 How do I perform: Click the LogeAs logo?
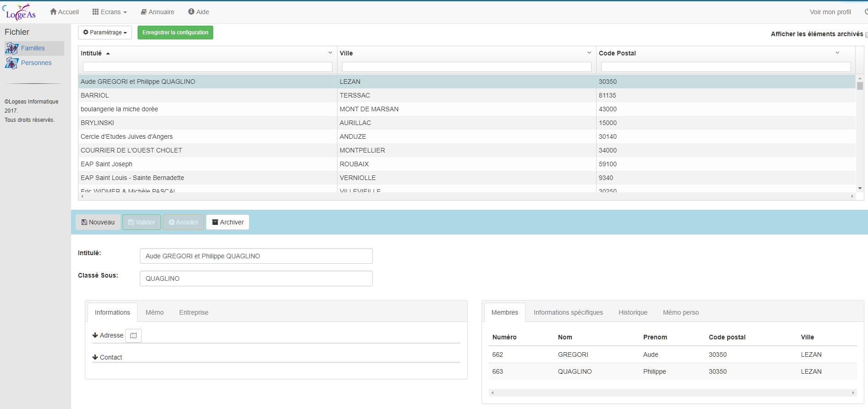(19, 12)
